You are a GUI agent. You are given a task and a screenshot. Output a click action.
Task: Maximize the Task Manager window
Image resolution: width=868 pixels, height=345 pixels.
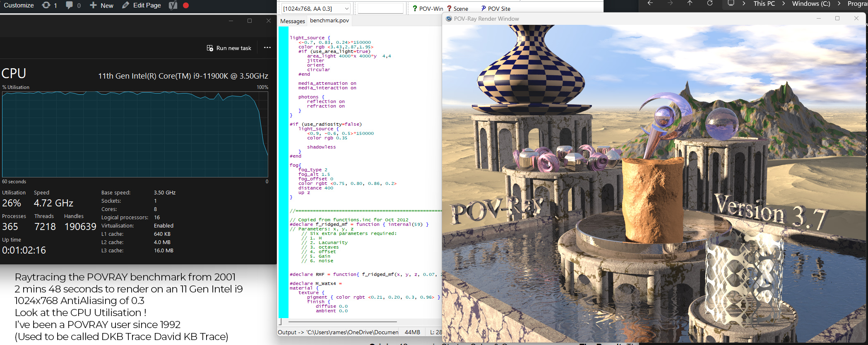250,21
